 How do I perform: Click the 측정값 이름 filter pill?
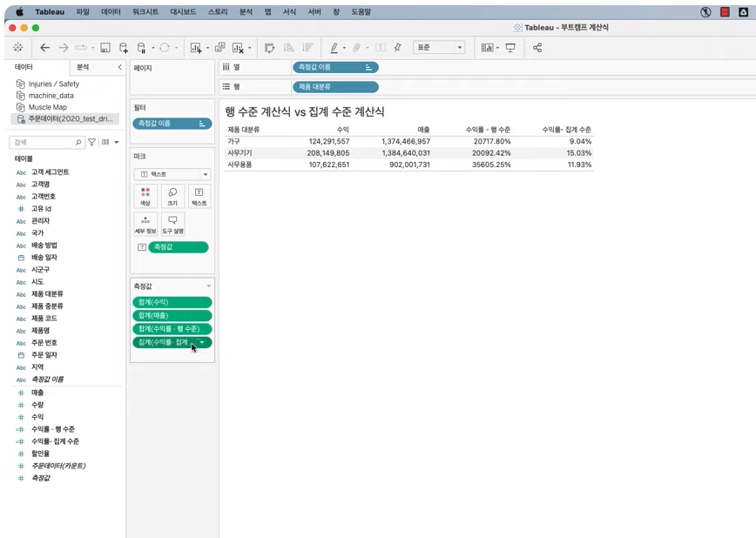(x=172, y=124)
